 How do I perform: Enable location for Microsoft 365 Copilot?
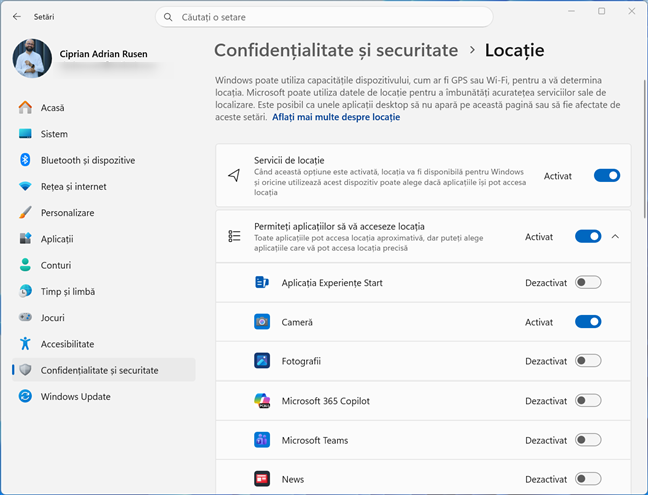coord(588,400)
